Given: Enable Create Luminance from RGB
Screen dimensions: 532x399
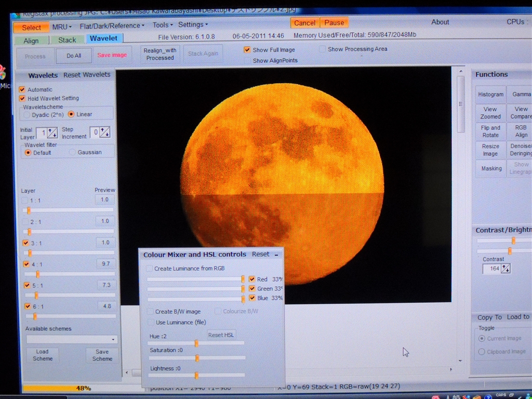Looking at the screenshot, I should pos(150,269).
